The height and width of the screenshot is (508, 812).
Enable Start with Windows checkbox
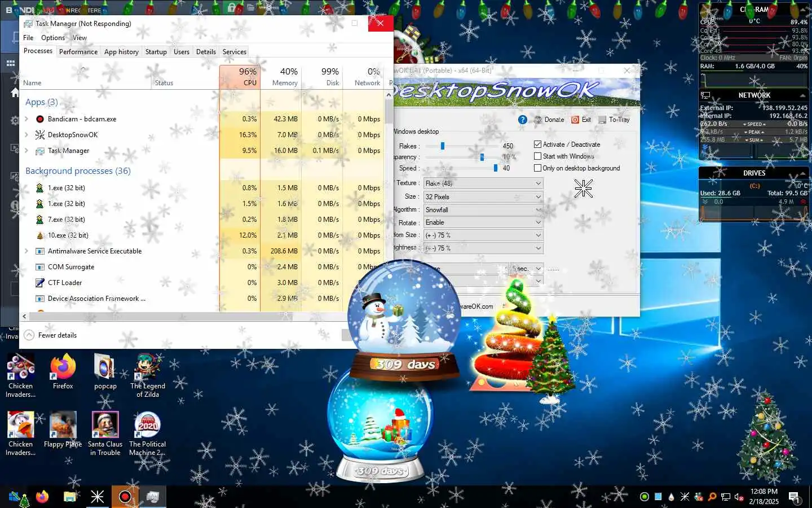(537, 156)
